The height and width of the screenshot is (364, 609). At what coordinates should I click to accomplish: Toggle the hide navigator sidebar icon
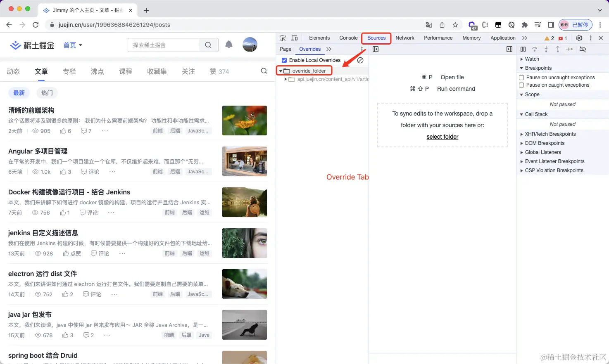tap(376, 49)
